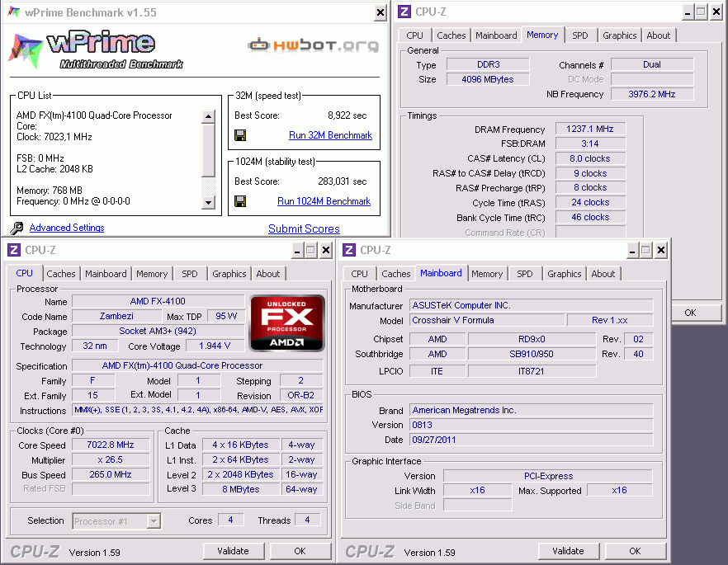The height and width of the screenshot is (565, 728).
Task: Switch to Memory tab in CPU window
Action: (x=152, y=274)
